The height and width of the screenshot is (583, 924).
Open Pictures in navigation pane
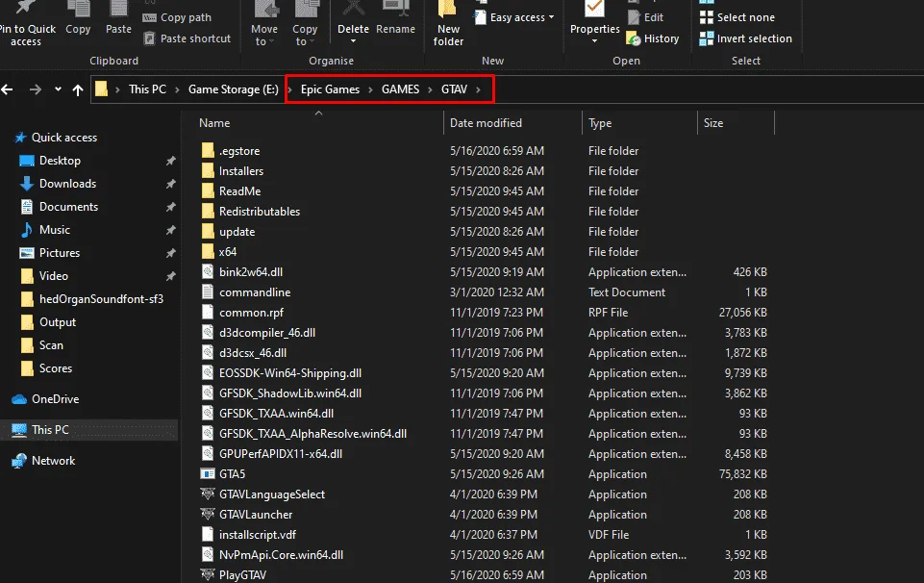coord(59,252)
